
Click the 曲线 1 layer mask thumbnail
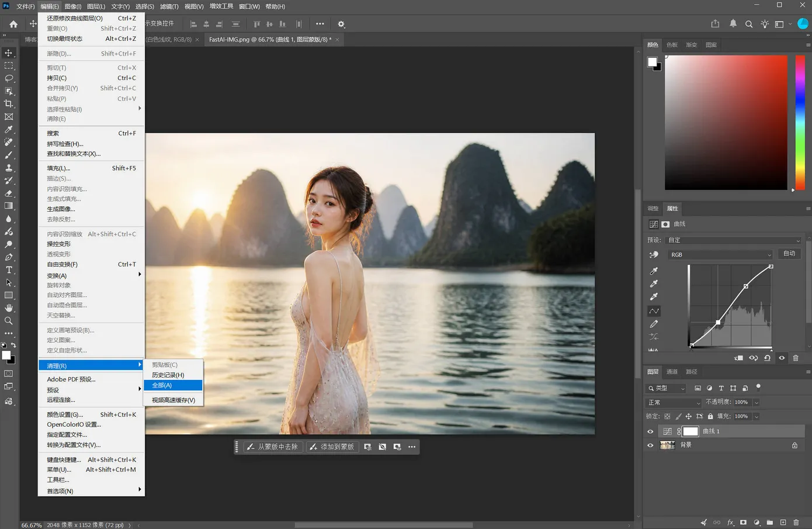coord(690,431)
